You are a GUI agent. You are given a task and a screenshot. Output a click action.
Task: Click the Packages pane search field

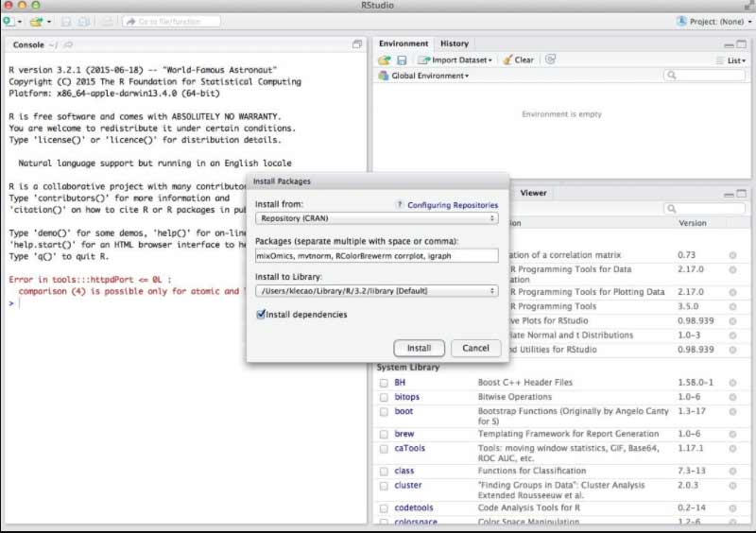[704, 208]
